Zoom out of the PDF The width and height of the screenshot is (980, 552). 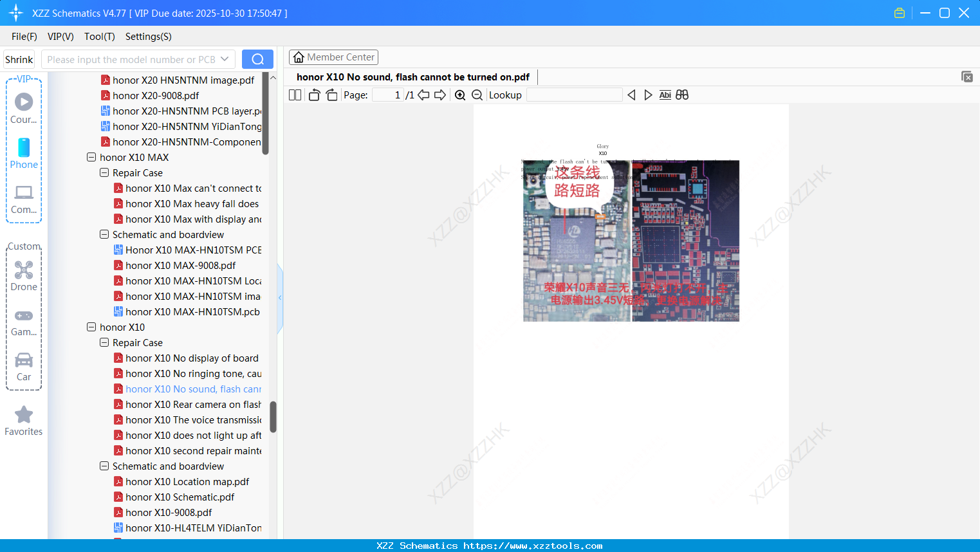pyautogui.click(x=477, y=95)
